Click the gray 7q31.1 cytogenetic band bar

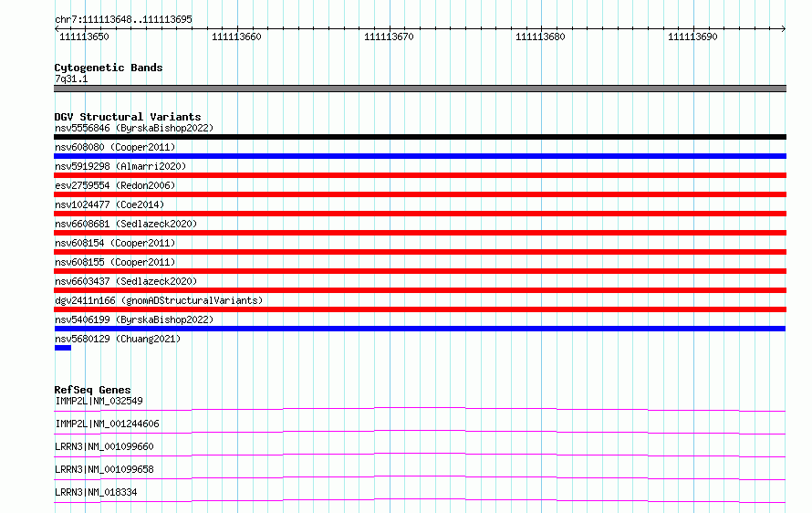420,89
